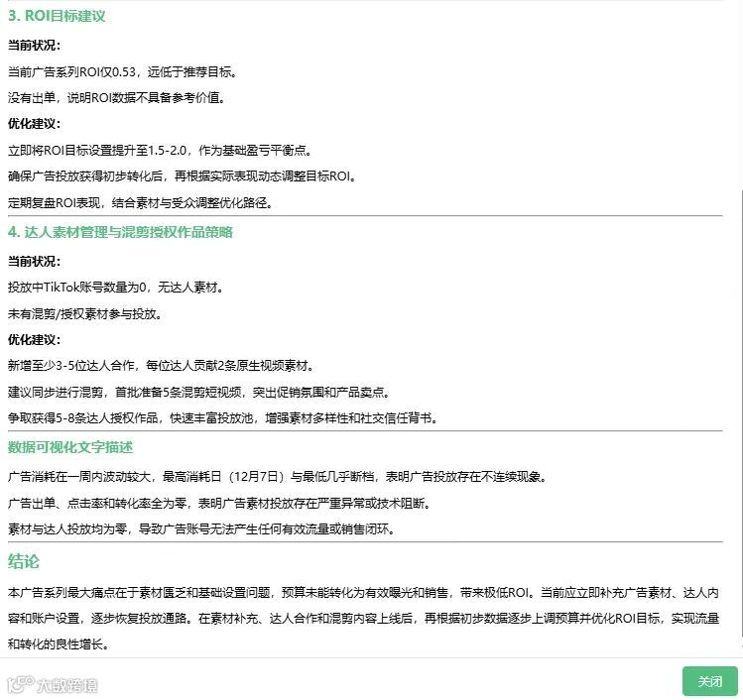
Task: Click the '结论' heading
Action: (23, 562)
